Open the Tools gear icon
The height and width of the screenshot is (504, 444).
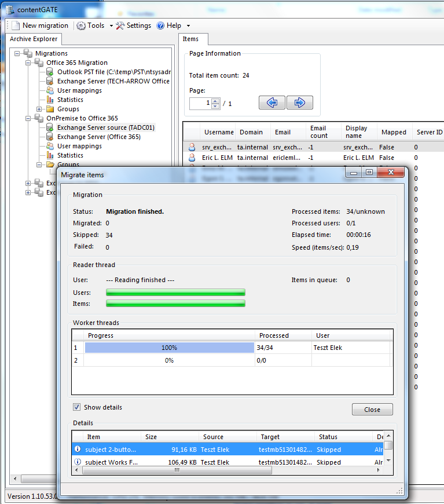tap(81, 25)
